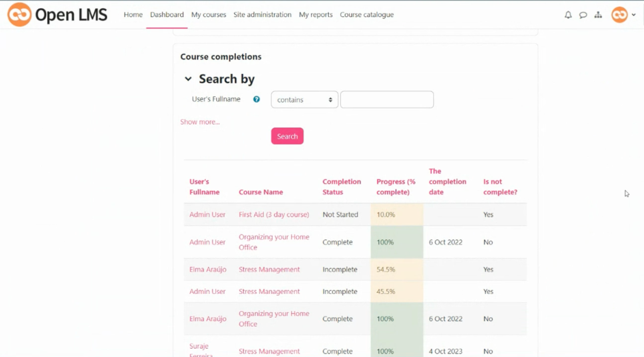Screen dimensions: 644x357
Task: Open Site administration
Action: click(262, 15)
